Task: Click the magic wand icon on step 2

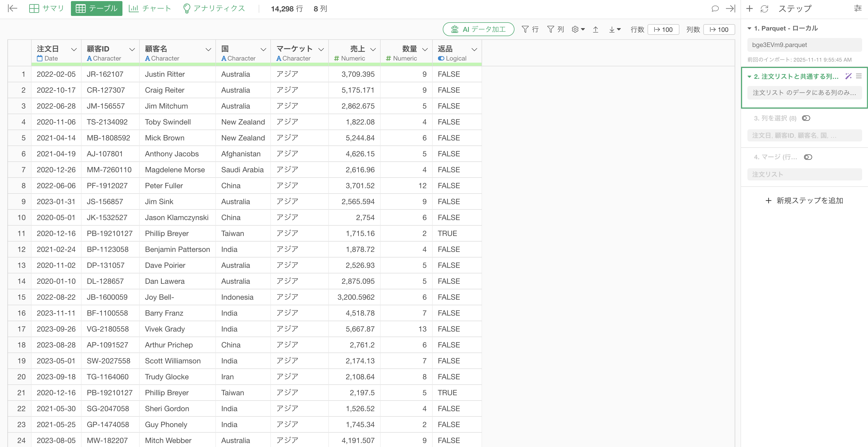Action: [x=848, y=76]
